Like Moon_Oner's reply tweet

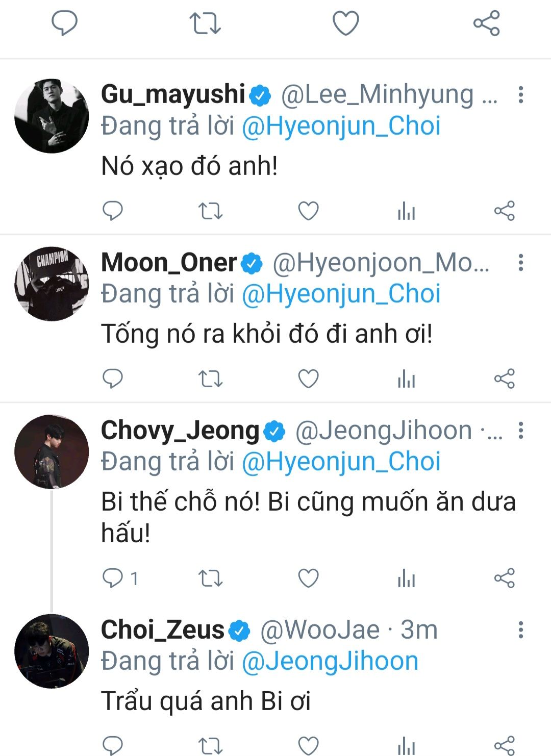[x=308, y=379]
